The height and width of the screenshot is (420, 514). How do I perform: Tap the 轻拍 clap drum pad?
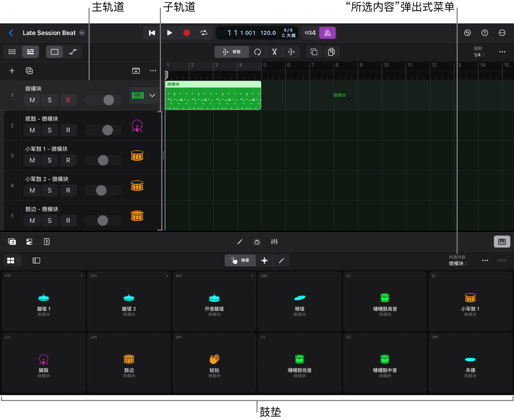214,363
